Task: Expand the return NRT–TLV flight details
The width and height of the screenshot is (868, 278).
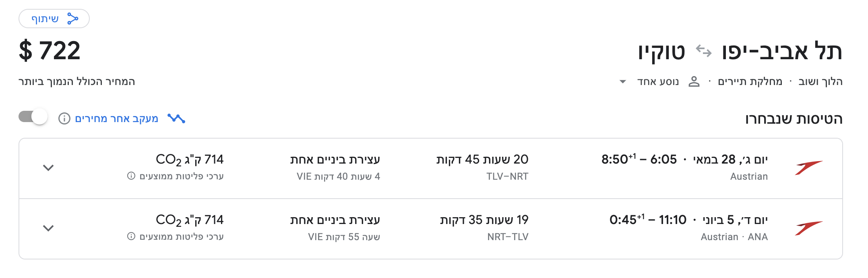Action: tap(48, 228)
